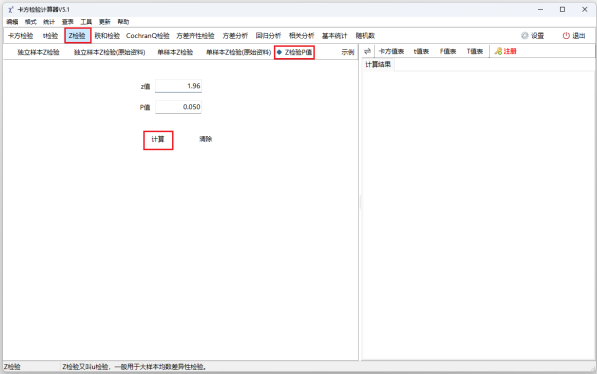
Task: Open the t值表 lookup table
Action: pyautogui.click(x=421, y=51)
